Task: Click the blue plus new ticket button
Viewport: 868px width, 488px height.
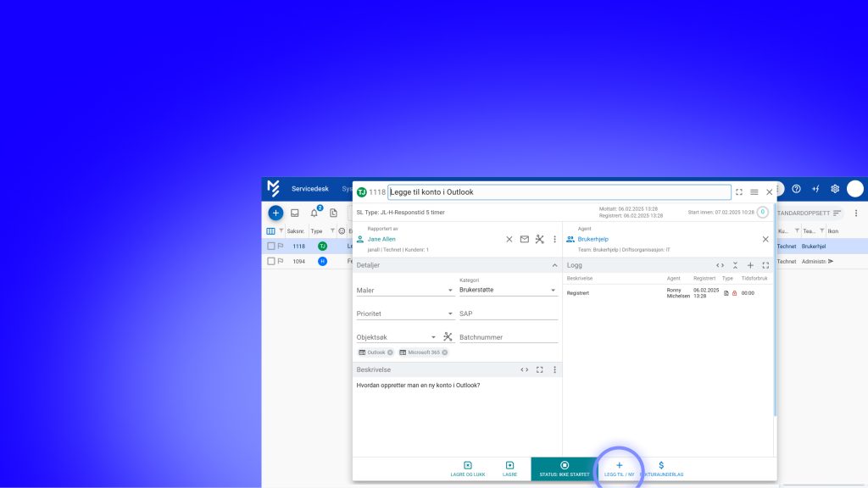Action: pyautogui.click(x=275, y=213)
